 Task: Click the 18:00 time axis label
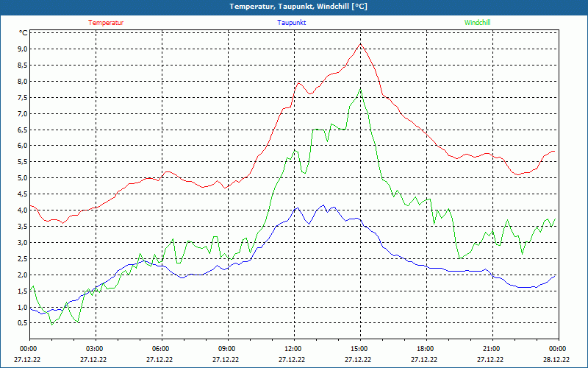[425, 349]
